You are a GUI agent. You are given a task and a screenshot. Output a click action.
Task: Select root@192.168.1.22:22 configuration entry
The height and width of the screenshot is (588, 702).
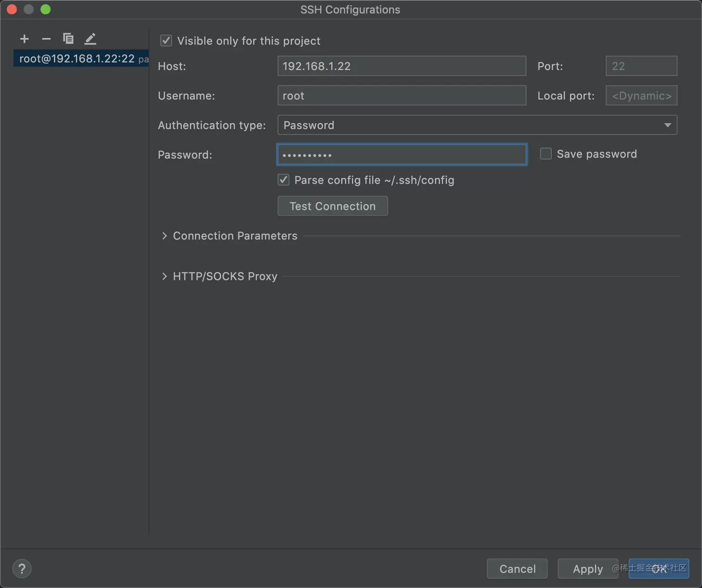pyautogui.click(x=81, y=58)
